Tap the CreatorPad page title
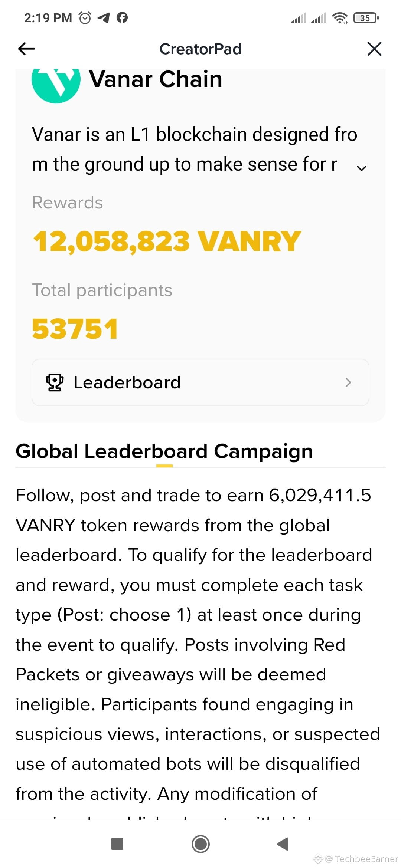This screenshot has height=868, width=401. [x=200, y=49]
